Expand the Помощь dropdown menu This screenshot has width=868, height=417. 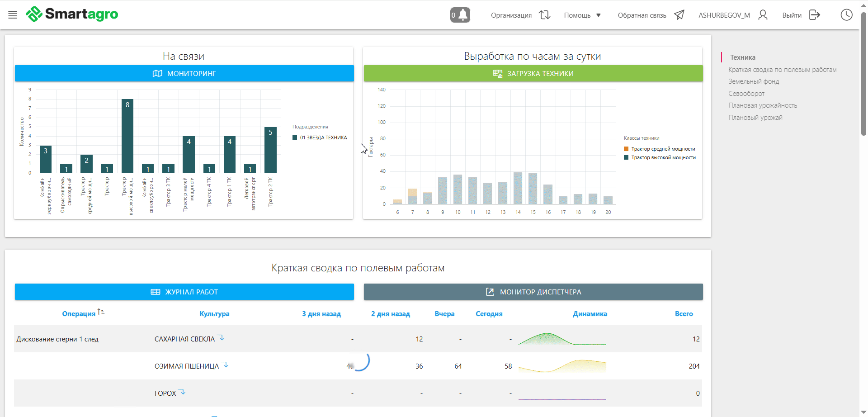pyautogui.click(x=582, y=15)
